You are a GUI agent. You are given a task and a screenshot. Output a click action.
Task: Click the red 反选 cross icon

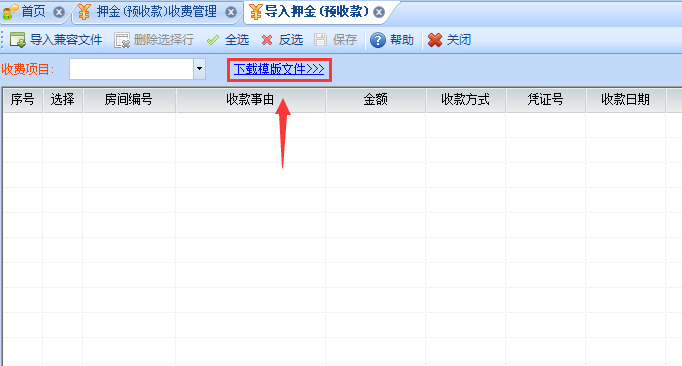click(267, 40)
